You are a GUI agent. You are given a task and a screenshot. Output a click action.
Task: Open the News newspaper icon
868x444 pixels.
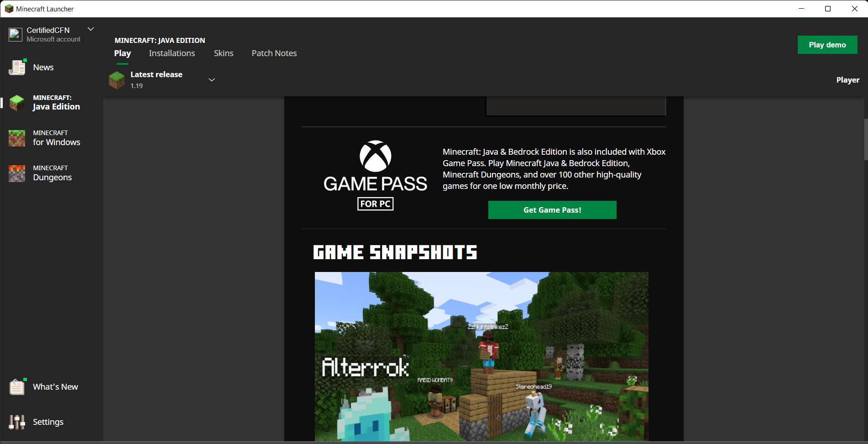click(x=17, y=67)
